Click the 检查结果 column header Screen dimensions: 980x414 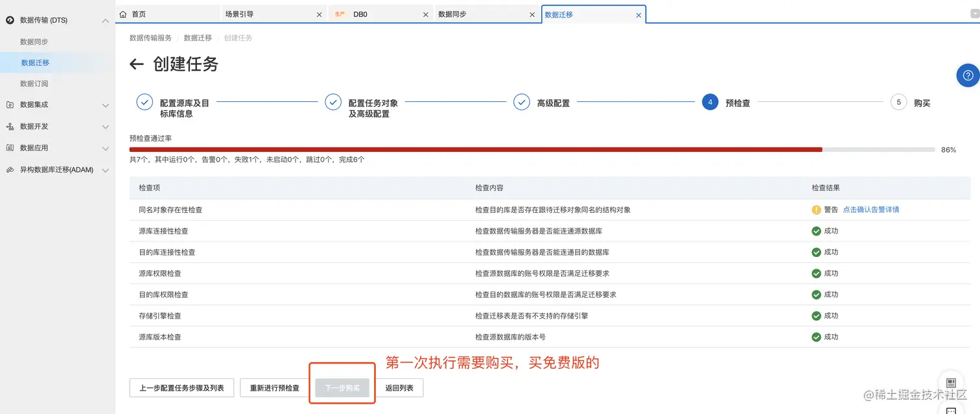tap(826, 188)
